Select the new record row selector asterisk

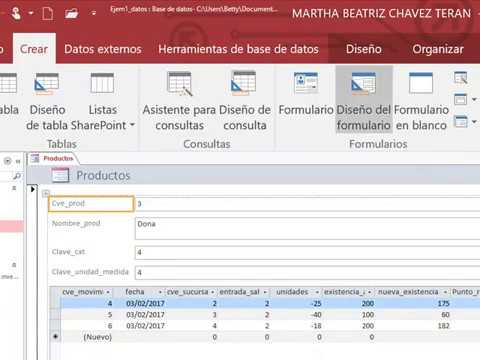pos(55,337)
